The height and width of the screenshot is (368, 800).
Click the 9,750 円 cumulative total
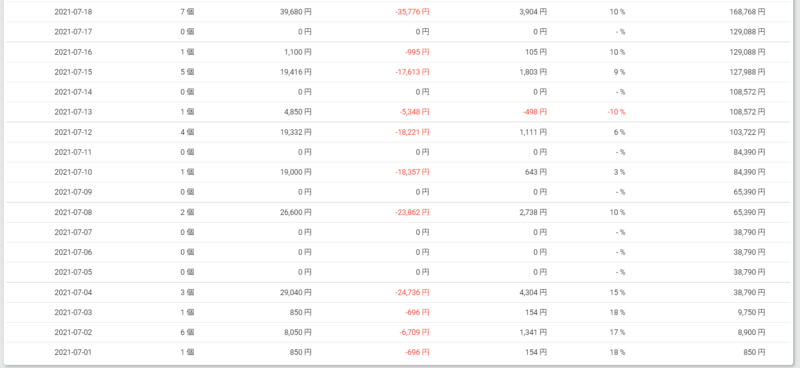749,312
